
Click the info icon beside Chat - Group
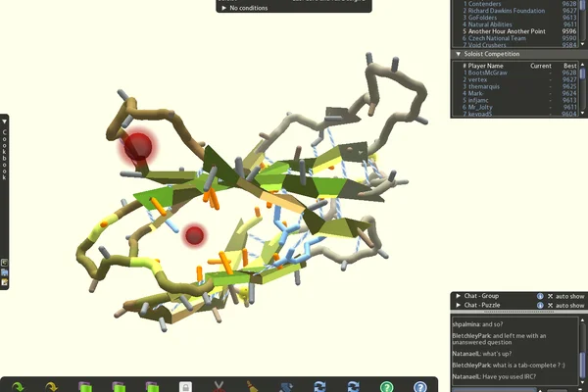tap(540, 296)
